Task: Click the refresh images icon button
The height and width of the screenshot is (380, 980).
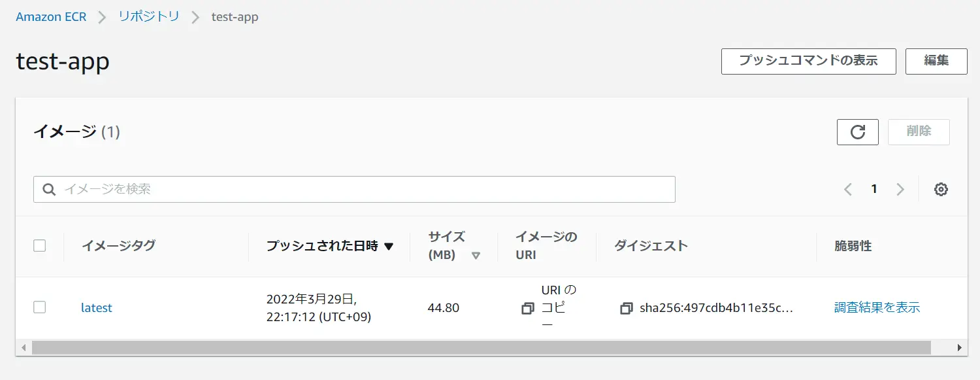Action: [857, 132]
